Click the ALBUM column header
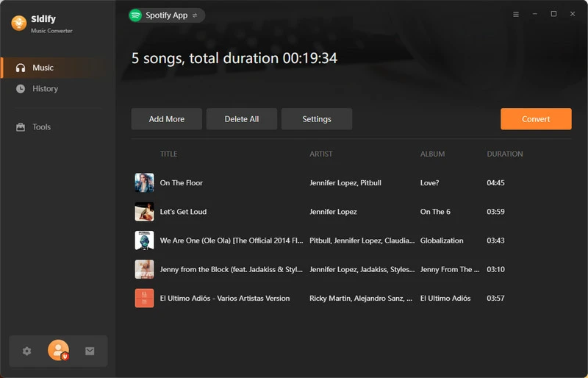 (432, 154)
